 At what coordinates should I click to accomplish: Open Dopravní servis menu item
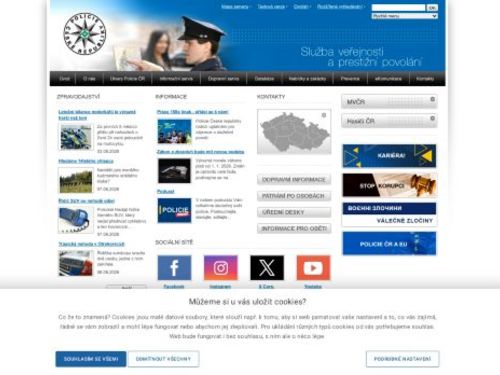click(223, 79)
